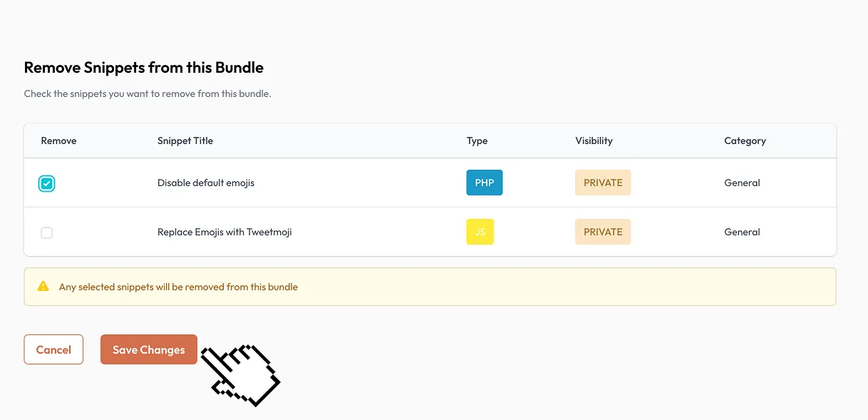Click General category in the JS snippet row
Viewport: 868px width, 420px height.
(742, 232)
